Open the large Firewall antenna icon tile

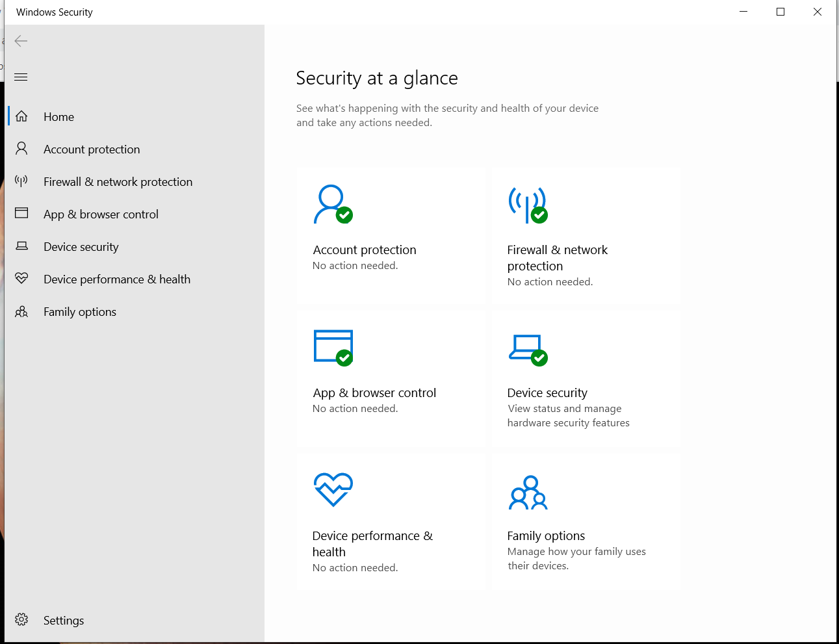coord(528,205)
